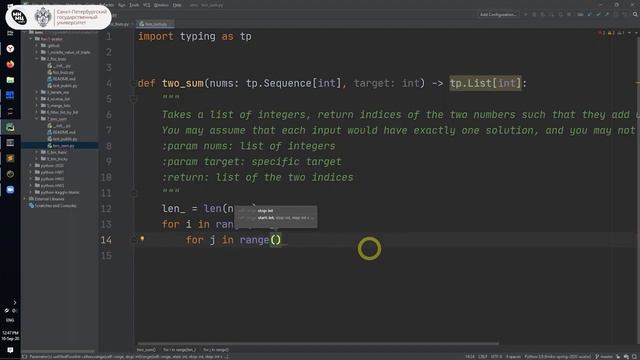Collapse the 2_fizz_buzz folder in project tree
The width and height of the screenshot is (640, 360).
(x=37, y=59)
